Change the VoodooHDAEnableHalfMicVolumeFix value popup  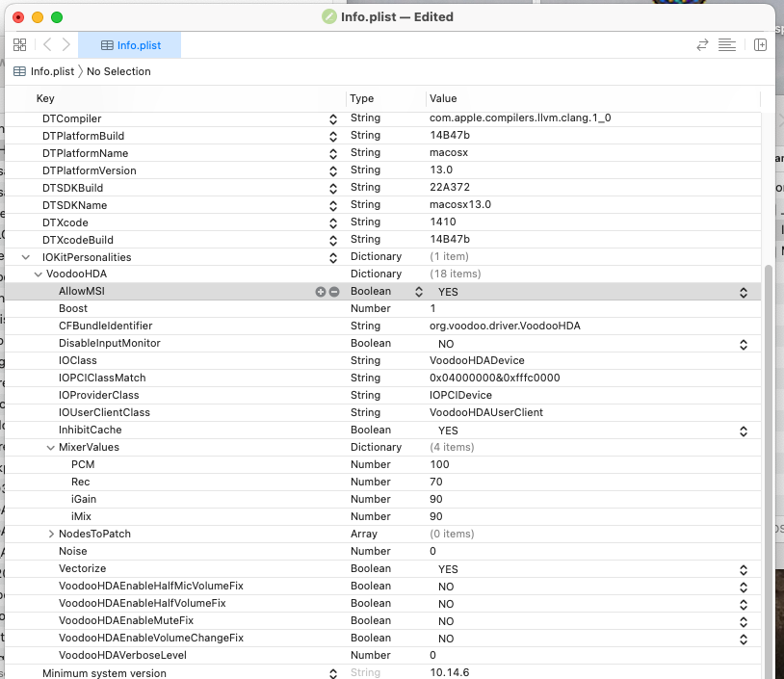click(744, 587)
